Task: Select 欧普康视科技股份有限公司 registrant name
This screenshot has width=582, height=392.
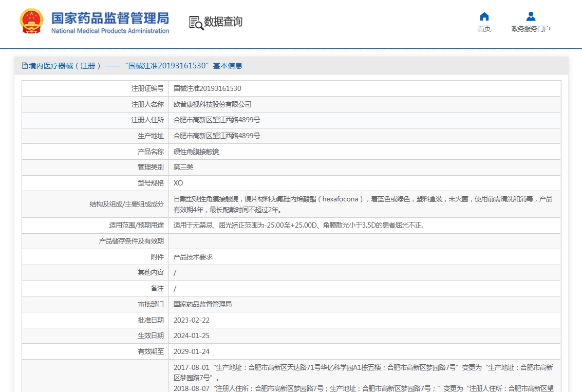Action: [212, 104]
